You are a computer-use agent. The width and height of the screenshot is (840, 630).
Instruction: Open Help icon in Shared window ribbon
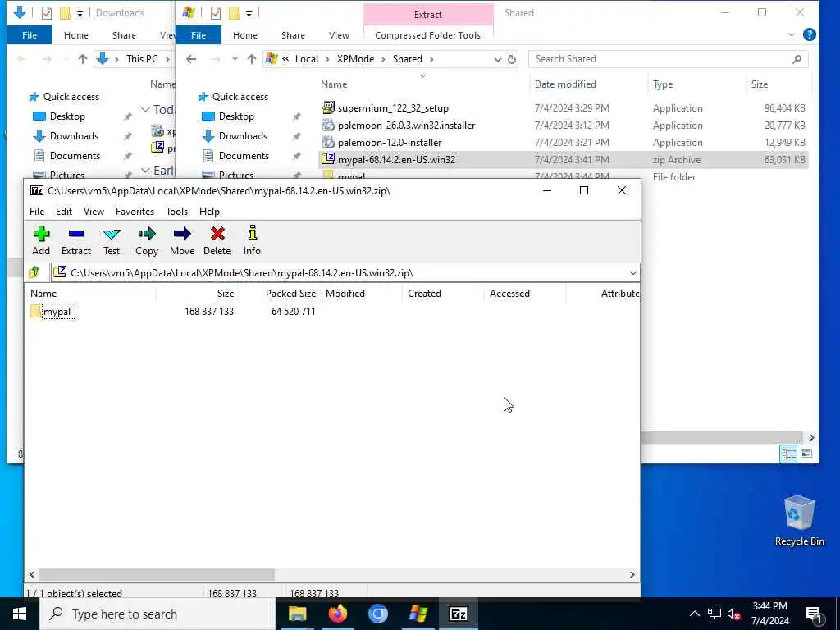(810, 34)
